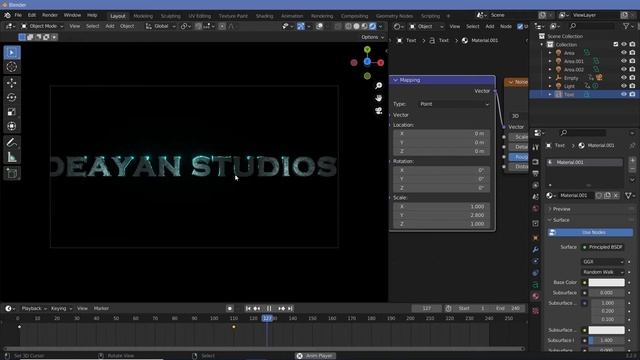Select the Transform tool
Image resolution: width=640 pixels, height=360 pixels.
pyautogui.click(x=12, y=126)
